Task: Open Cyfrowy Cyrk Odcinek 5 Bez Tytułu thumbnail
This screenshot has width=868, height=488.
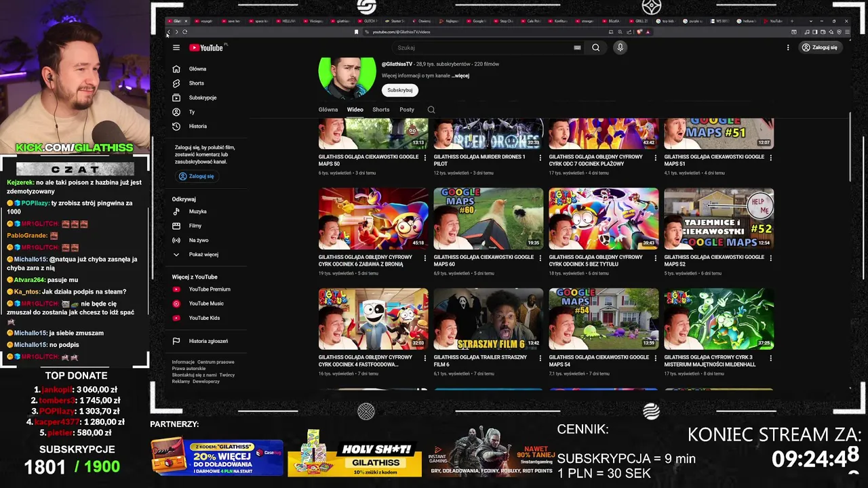Action: pyautogui.click(x=604, y=218)
